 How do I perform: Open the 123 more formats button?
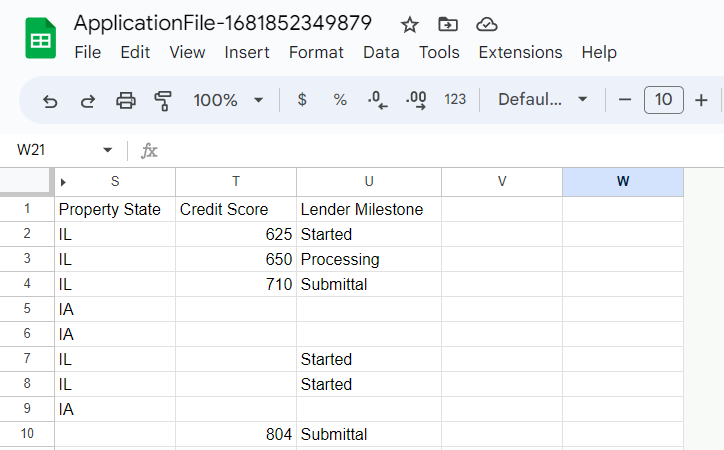click(x=455, y=100)
